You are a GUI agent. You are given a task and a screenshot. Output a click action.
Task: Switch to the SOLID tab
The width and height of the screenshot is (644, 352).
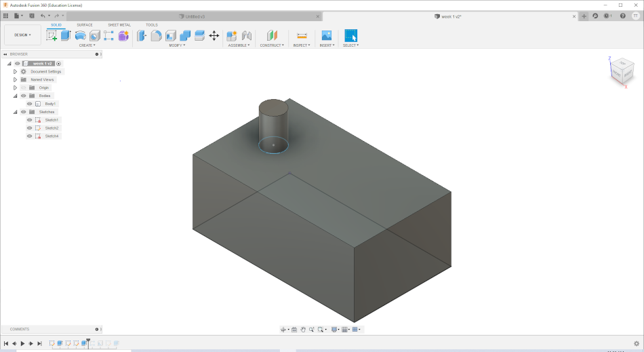click(x=56, y=25)
